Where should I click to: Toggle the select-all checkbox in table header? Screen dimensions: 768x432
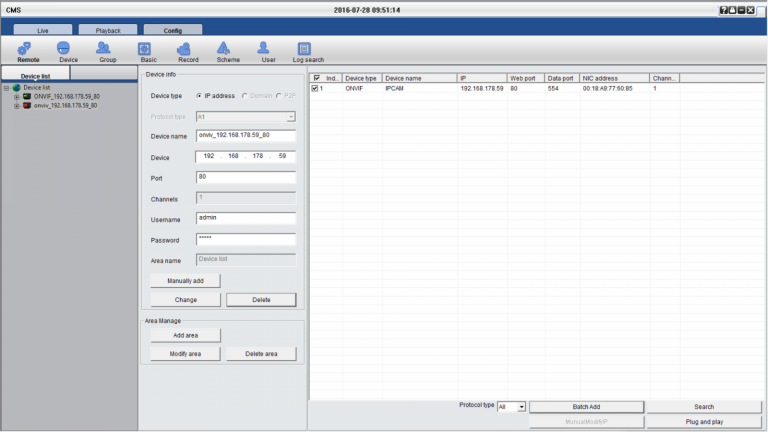(x=317, y=78)
